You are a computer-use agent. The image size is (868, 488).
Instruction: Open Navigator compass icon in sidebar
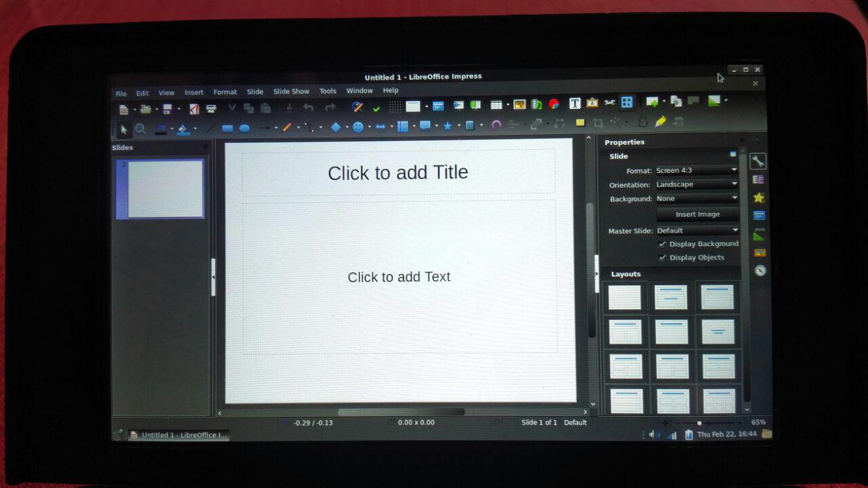click(x=759, y=270)
